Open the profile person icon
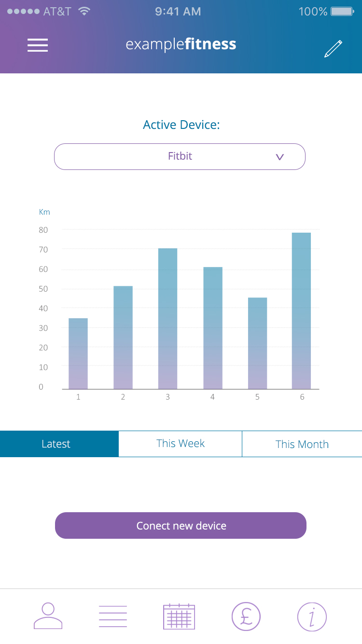 tap(48, 616)
